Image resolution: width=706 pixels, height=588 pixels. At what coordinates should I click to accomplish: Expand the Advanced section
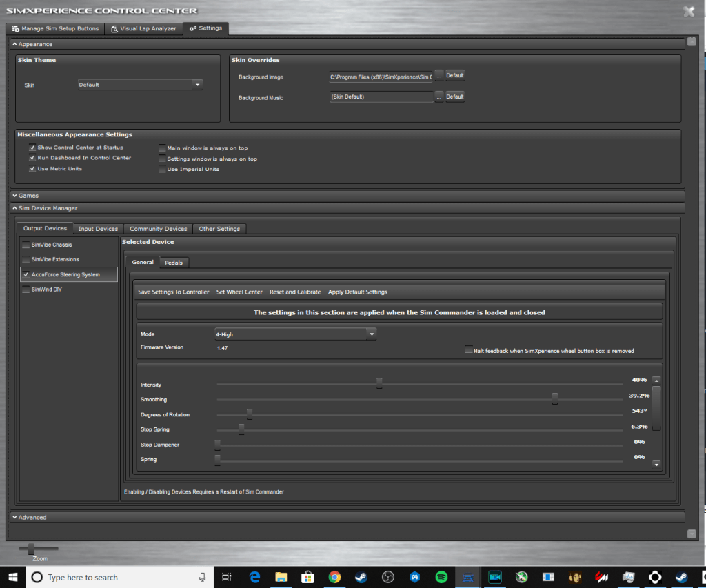tap(15, 517)
